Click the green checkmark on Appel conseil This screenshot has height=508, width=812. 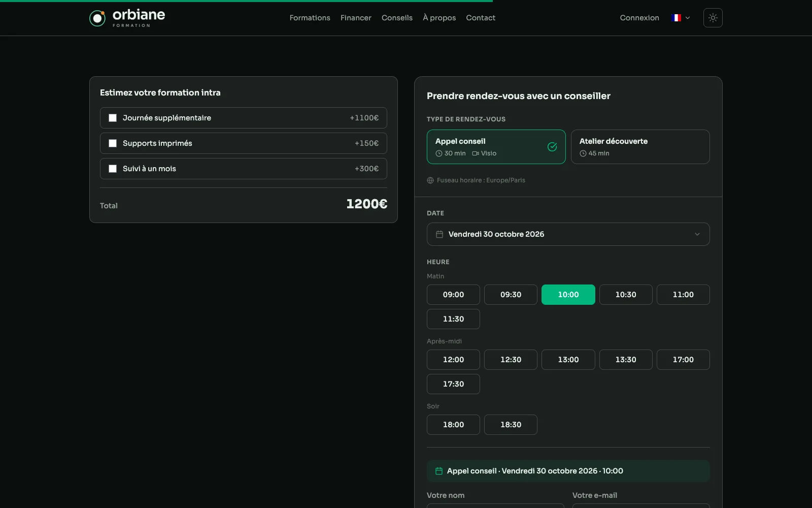552,147
